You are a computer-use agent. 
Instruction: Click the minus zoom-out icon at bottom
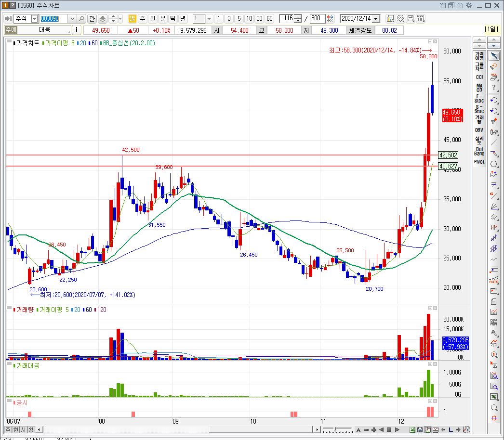[366, 430]
